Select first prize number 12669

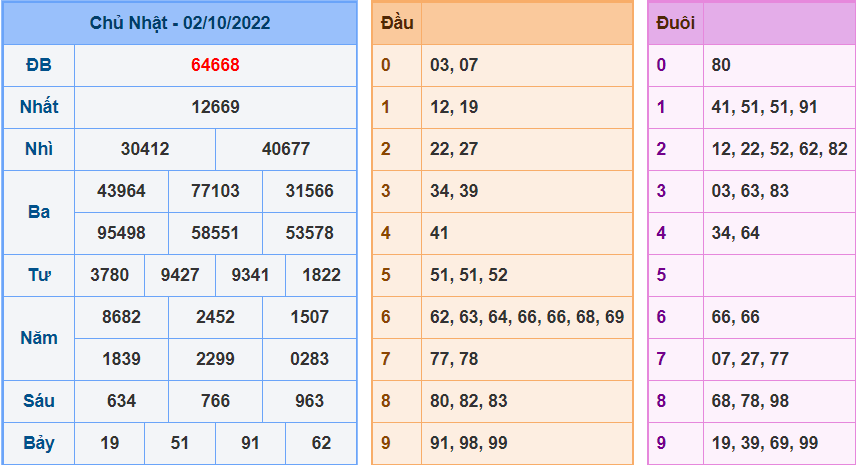pyautogui.click(x=215, y=107)
